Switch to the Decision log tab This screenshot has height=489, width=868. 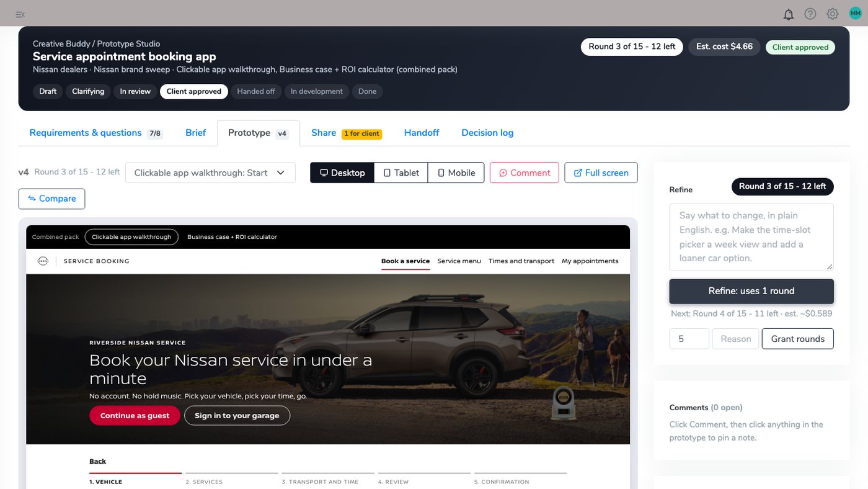click(x=487, y=133)
